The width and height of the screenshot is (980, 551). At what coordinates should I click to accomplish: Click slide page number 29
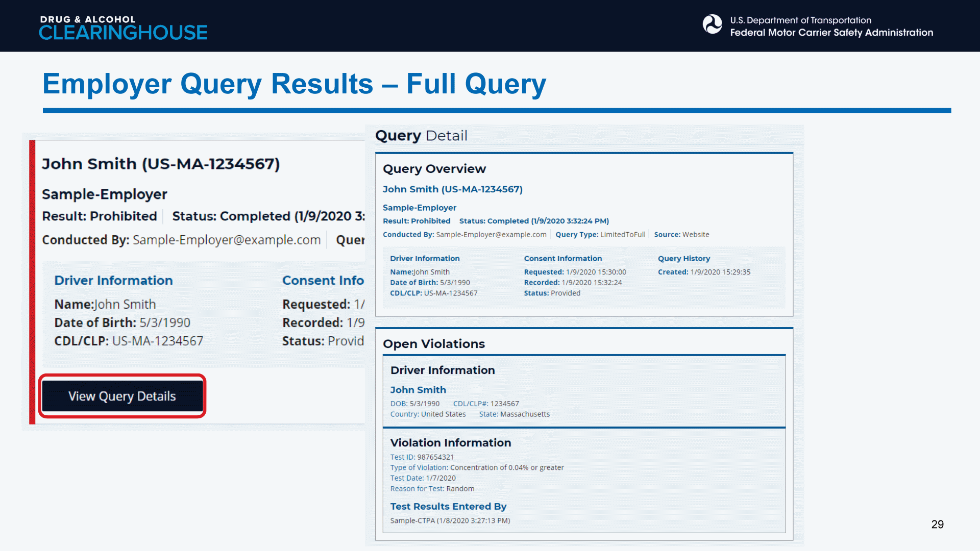(937, 524)
